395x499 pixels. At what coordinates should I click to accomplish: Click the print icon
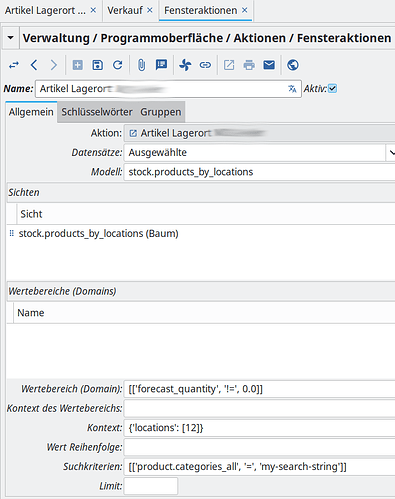click(249, 65)
